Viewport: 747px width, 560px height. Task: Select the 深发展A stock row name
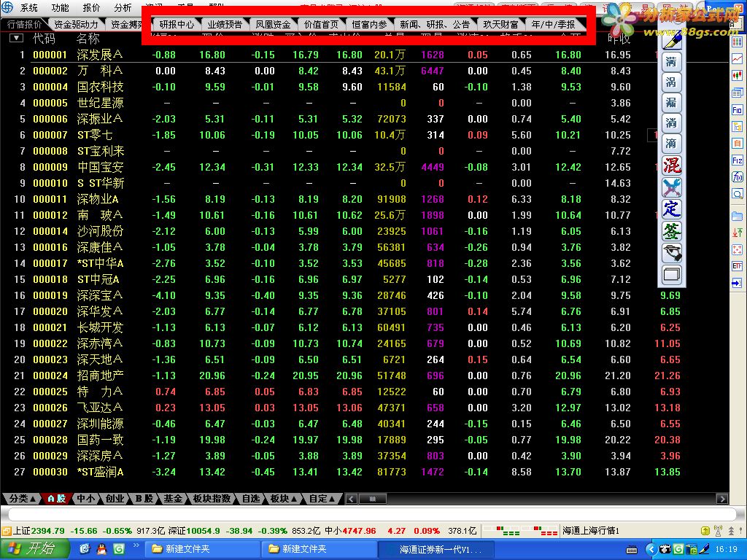point(99,55)
